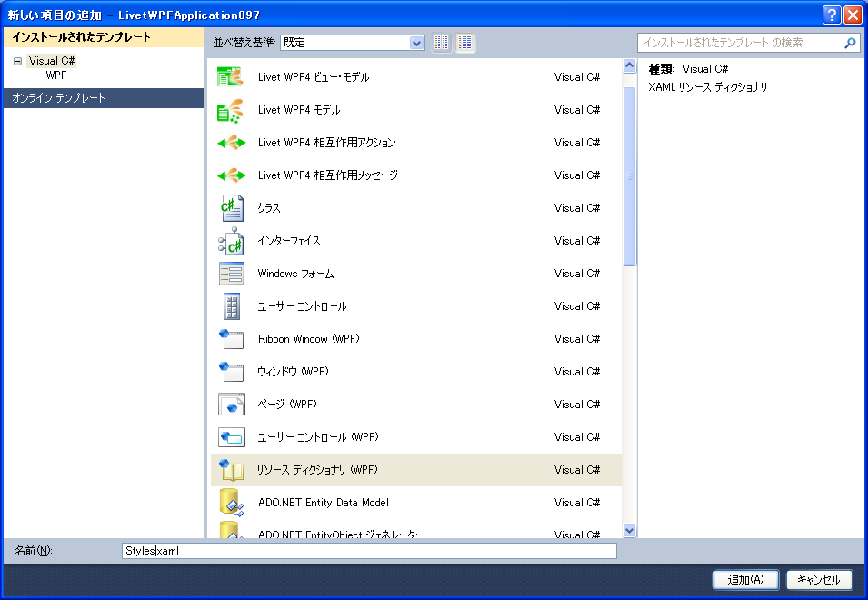Select the ADO.NET Entity Data Model label
Screen dimensions: 868x600
324,503
